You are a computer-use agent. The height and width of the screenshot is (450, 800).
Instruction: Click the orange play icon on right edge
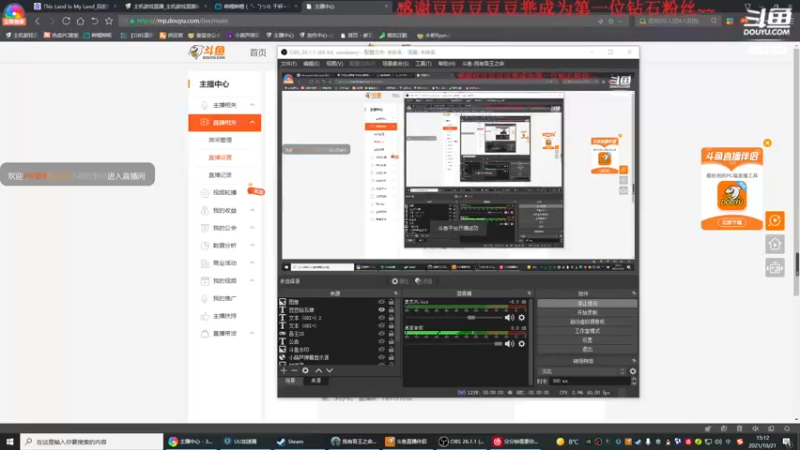click(774, 221)
